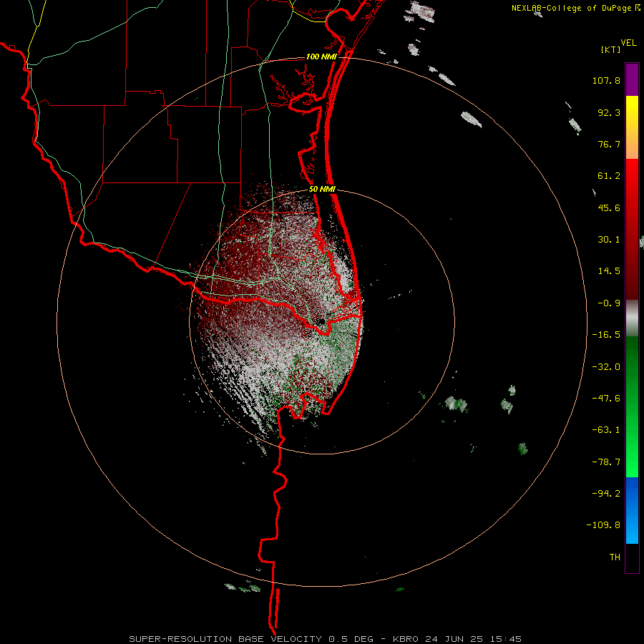Click the -94.2 legend value
Image resolution: width=644 pixels, height=644 pixels.
pyautogui.click(x=606, y=493)
